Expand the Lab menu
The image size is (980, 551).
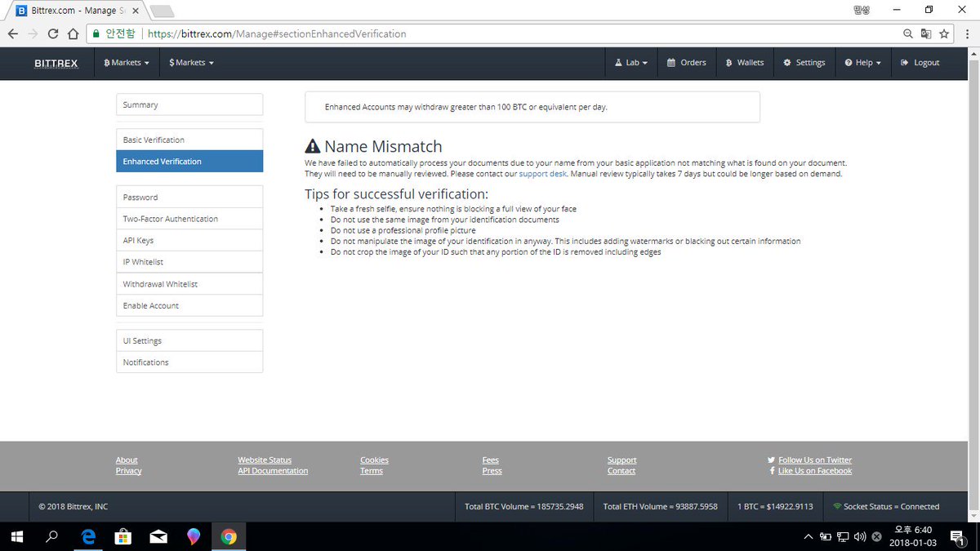click(631, 63)
